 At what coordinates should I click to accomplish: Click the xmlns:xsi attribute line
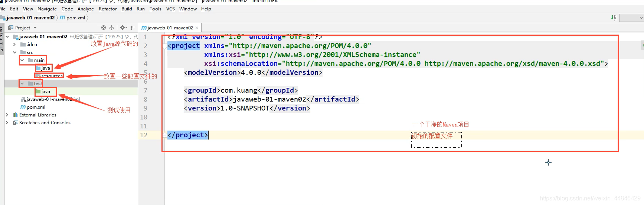(x=312, y=55)
